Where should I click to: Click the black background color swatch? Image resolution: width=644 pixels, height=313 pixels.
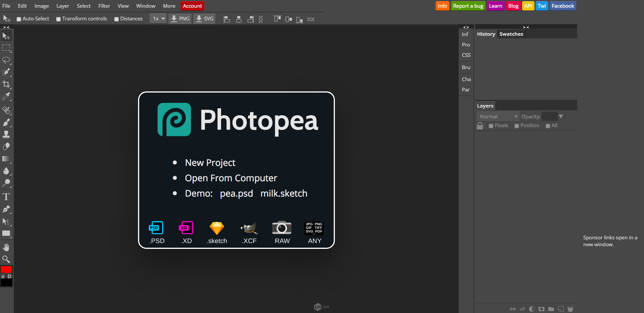(x=7, y=283)
